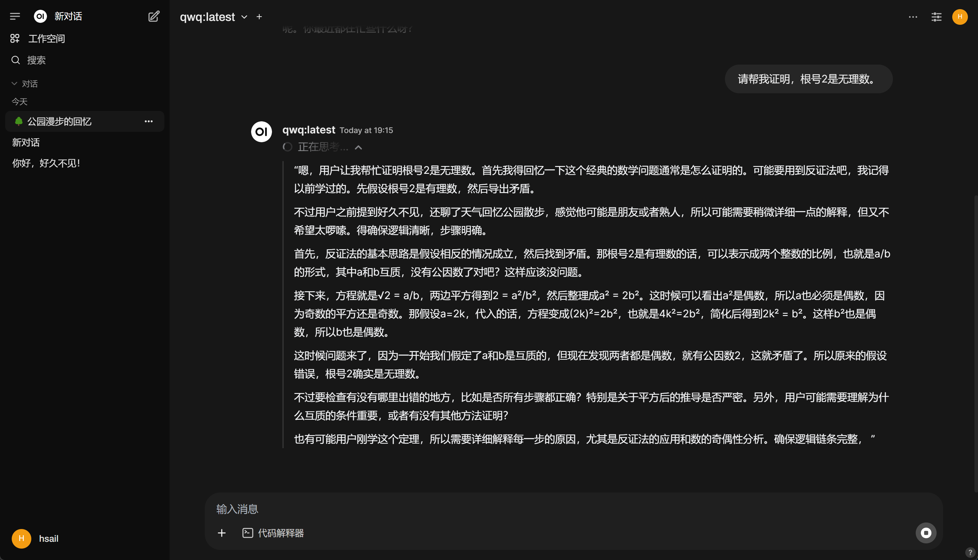Click the new chat pencil icon
Screen dimensions: 978x560
coord(154,16)
